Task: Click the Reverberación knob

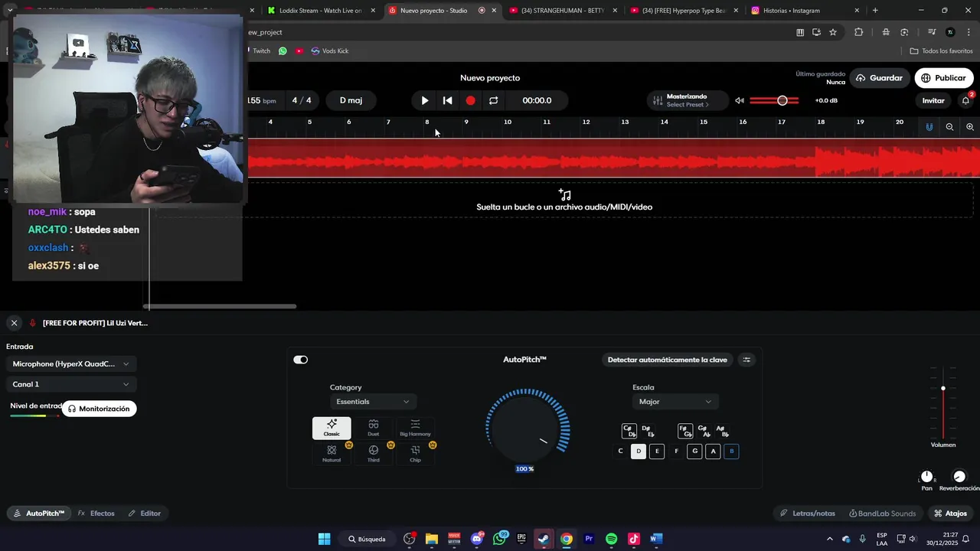Action: coord(959,477)
